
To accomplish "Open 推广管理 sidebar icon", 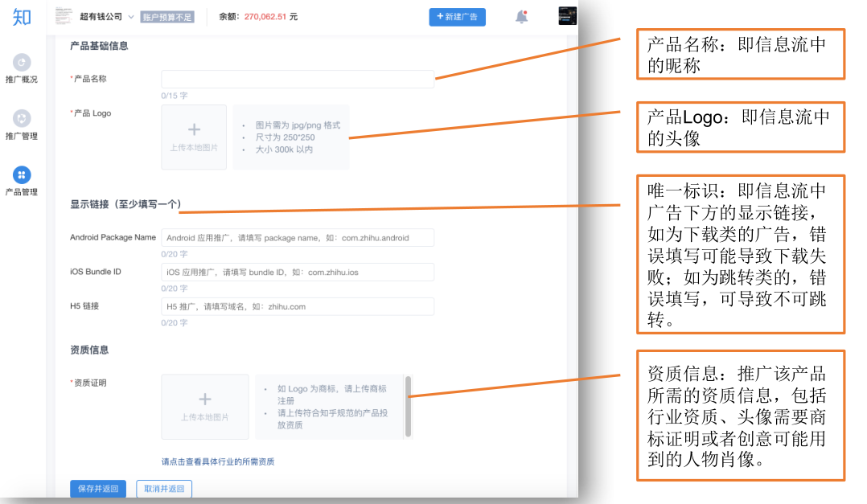I will pos(22,118).
